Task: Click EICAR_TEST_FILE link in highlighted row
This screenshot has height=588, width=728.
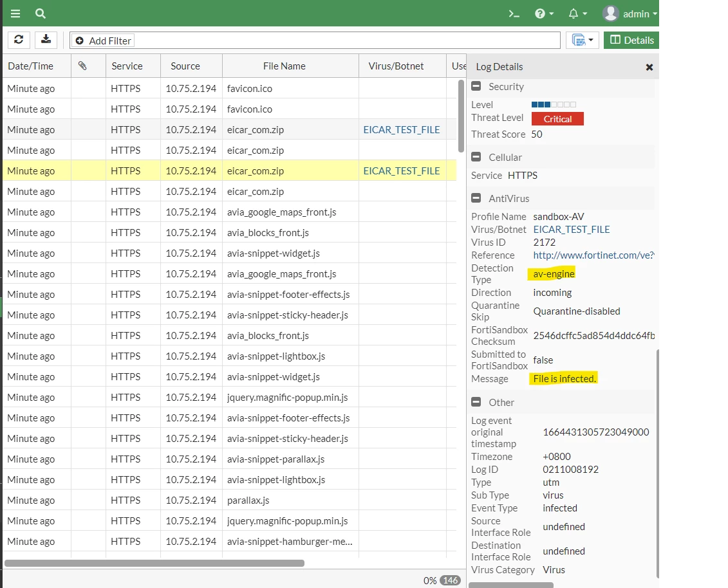Action: click(x=402, y=170)
